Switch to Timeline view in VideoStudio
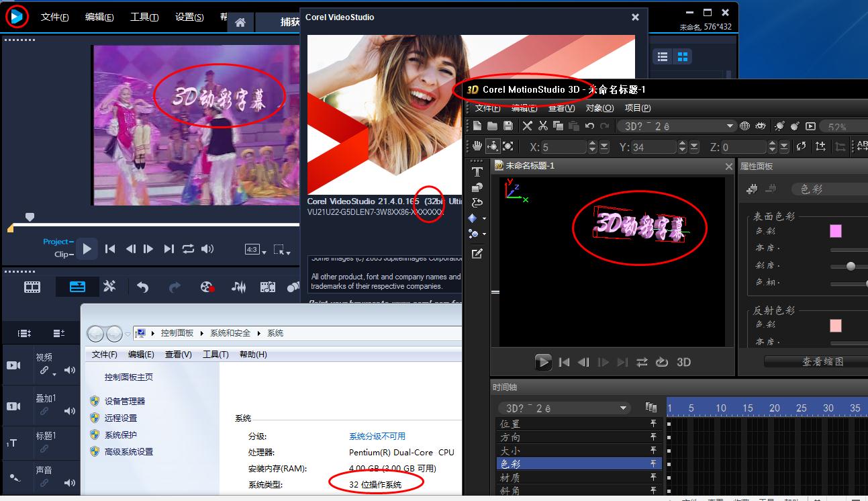Viewport: 868px width, 501px height. (x=78, y=287)
